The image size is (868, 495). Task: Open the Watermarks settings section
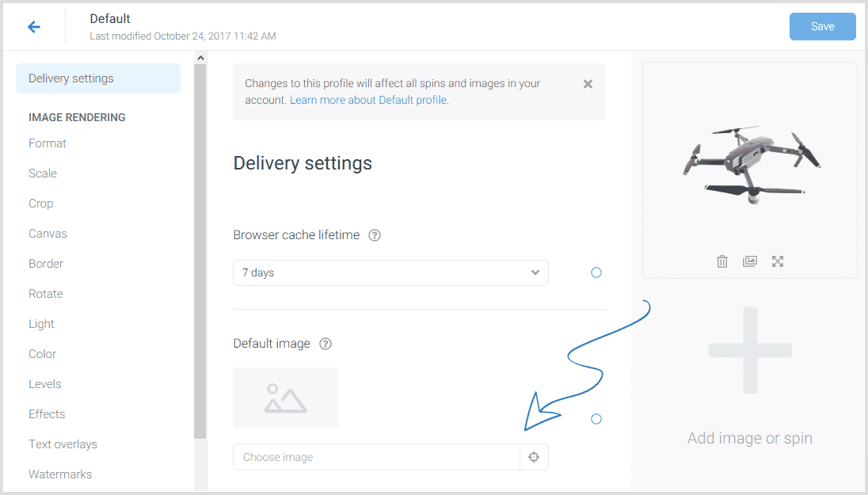click(x=60, y=474)
